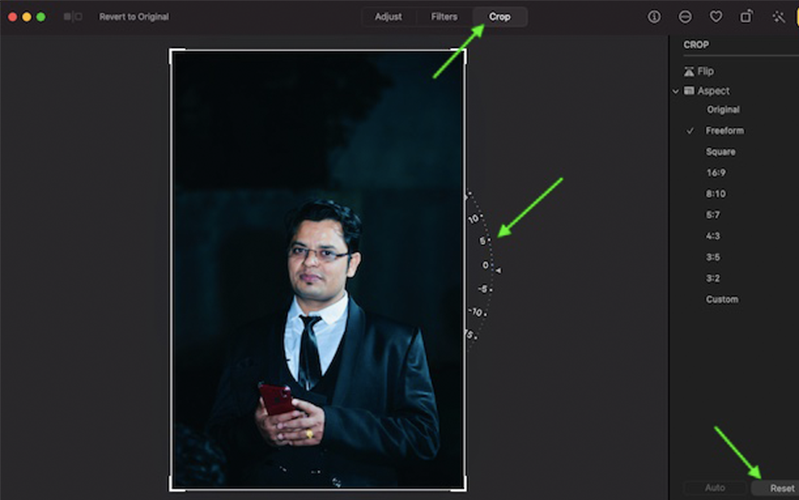Open the photo Info icon
The image size is (799, 500).
tap(654, 17)
